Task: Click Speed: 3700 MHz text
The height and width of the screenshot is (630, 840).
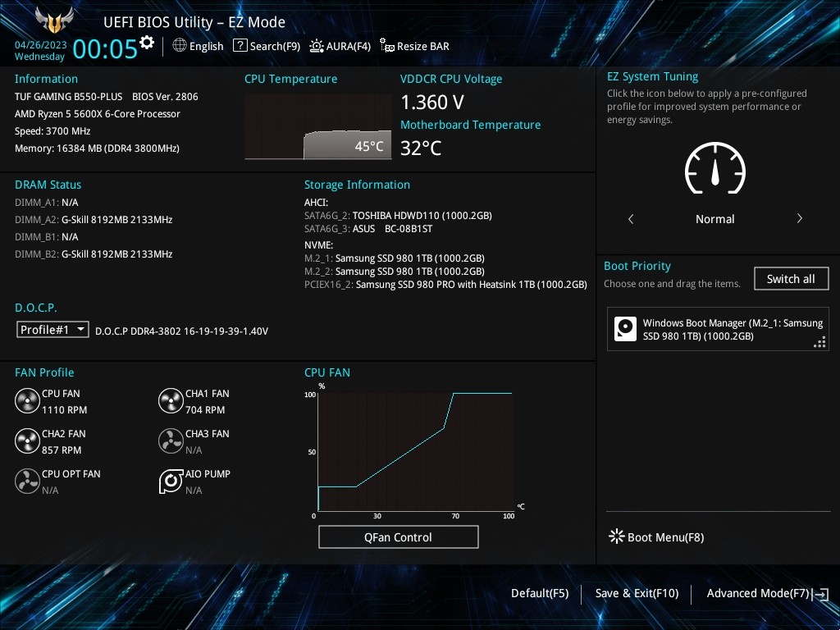Action: pyautogui.click(x=52, y=130)
